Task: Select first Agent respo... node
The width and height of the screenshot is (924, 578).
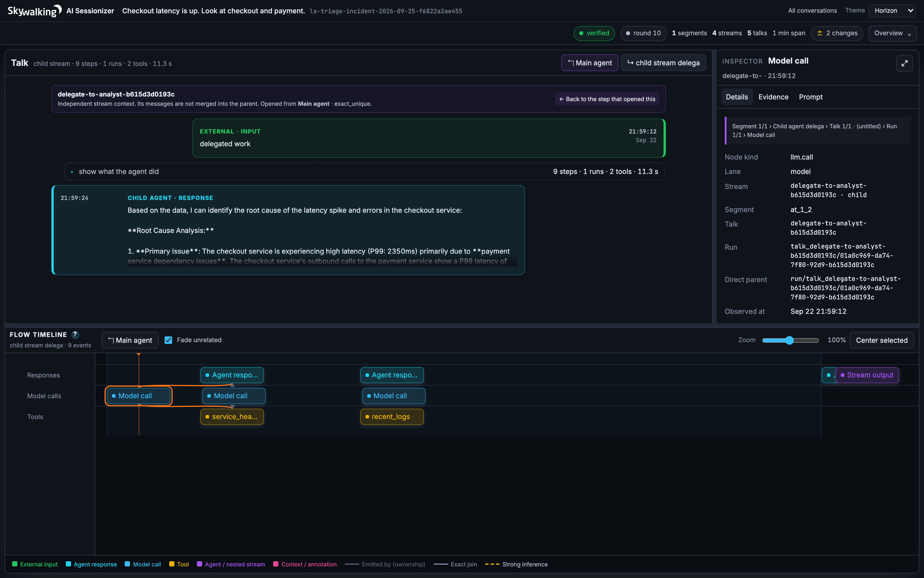Action: 232,375
